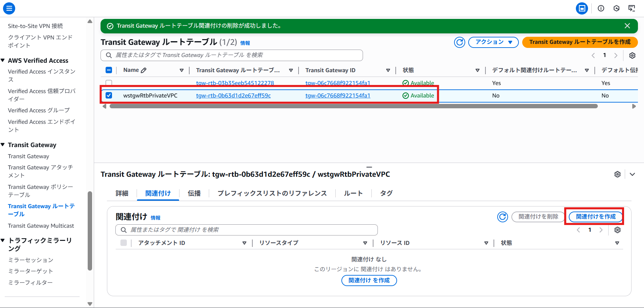Click Transit Gateway ルートテーブルを作成 button
Viewport: 644px width, 308px height.
(580, 42)
